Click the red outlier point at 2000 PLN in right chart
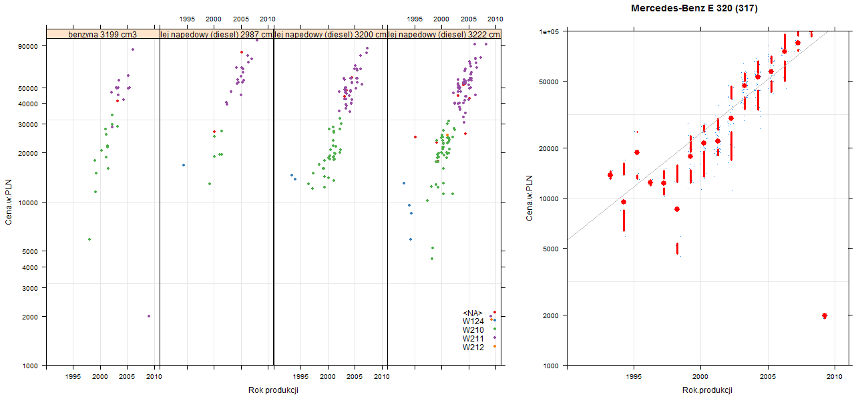Viewport: 868px width, 401px height. 825,315
